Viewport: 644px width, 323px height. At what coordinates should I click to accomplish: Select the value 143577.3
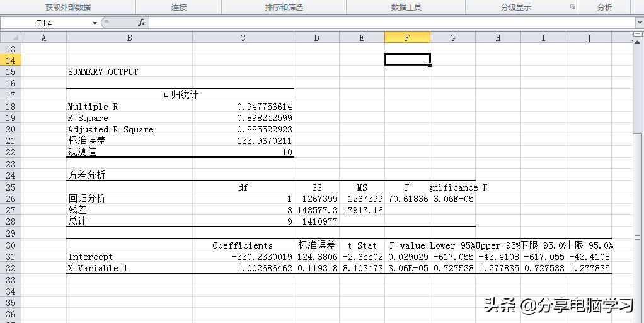317,210
